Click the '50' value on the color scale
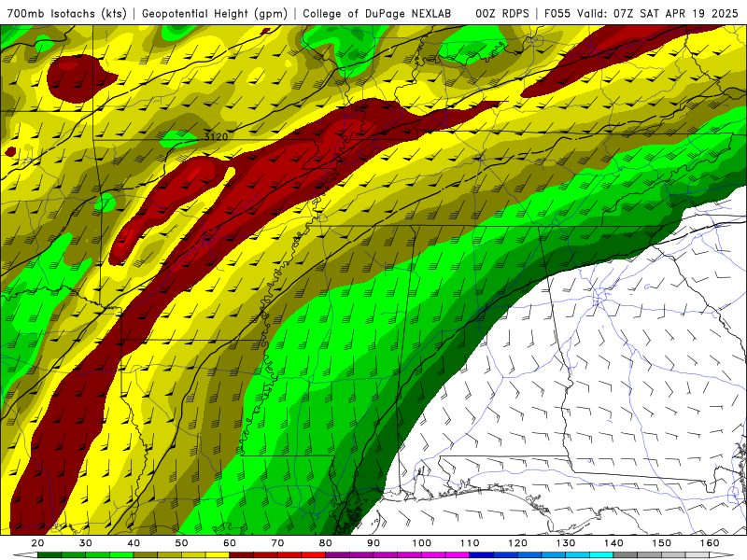 (x=181, y=543)
